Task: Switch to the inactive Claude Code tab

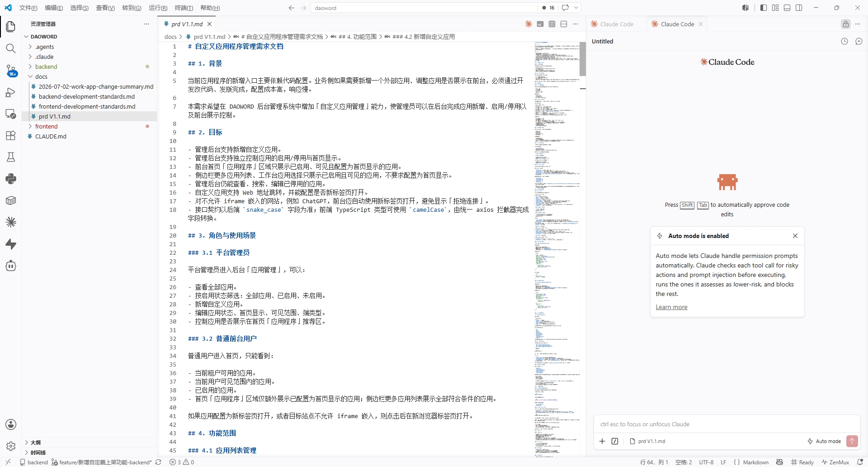Action: coord(617,24)
